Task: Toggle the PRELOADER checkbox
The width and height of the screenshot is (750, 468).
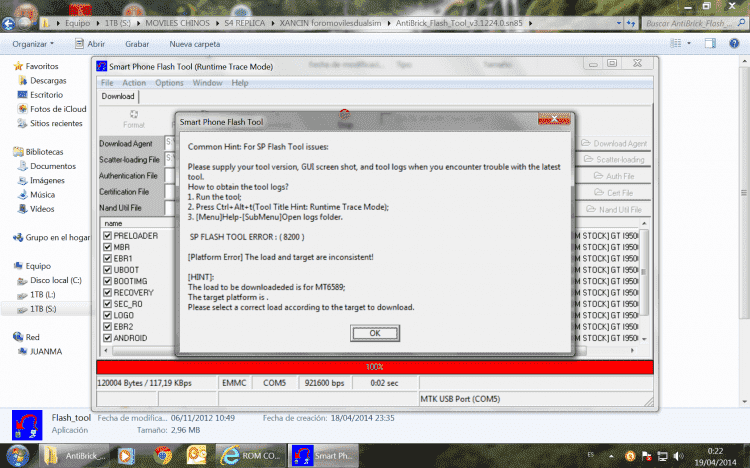Action: tap(108, 235)
